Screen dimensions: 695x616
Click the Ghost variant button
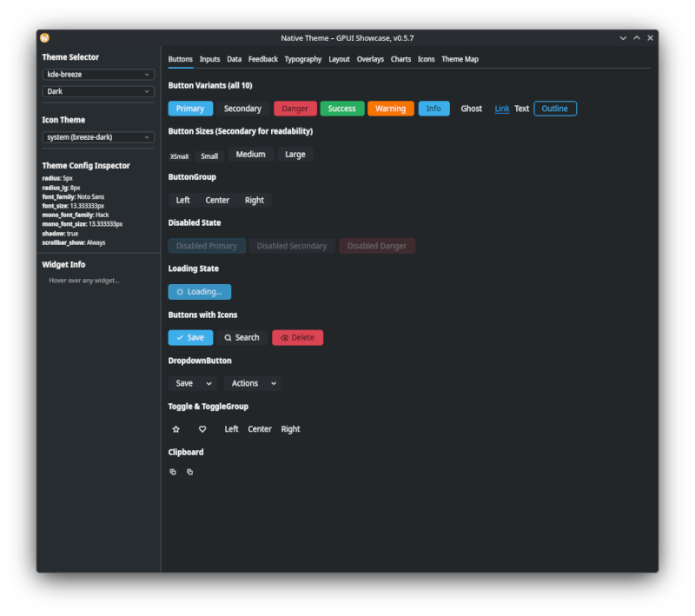pyautogui.click(x=471, y=109)
